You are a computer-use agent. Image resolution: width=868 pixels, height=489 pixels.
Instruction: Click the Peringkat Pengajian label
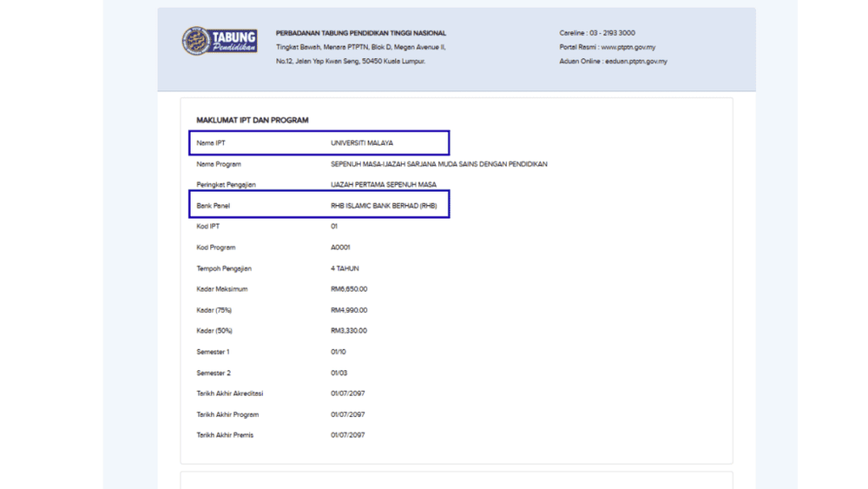coord(226,185)
